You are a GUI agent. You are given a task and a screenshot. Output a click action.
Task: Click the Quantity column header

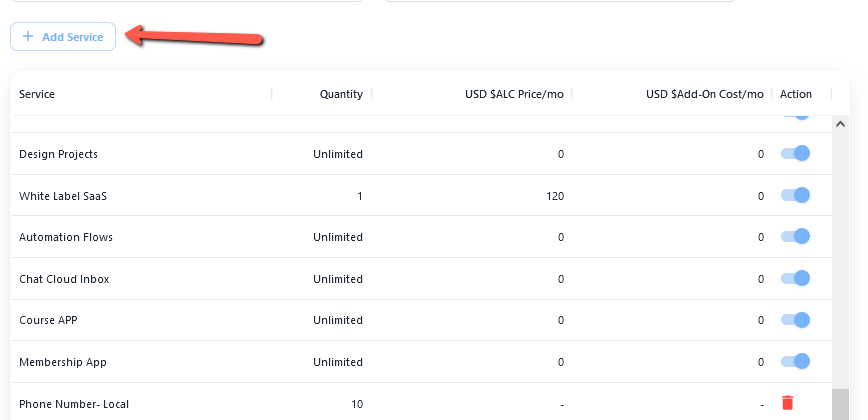341,94
